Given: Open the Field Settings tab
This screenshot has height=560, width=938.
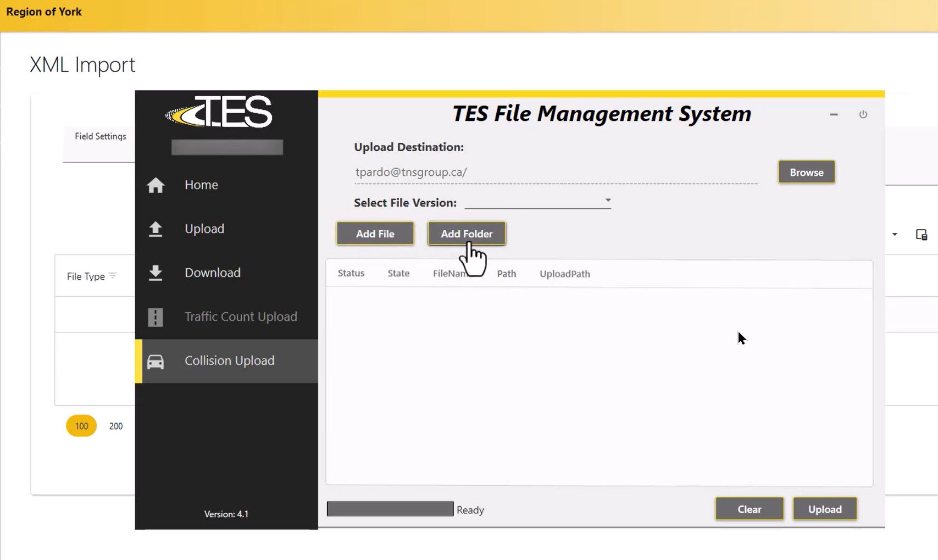Looking at the screenshot, I should [x=100, y=136].
